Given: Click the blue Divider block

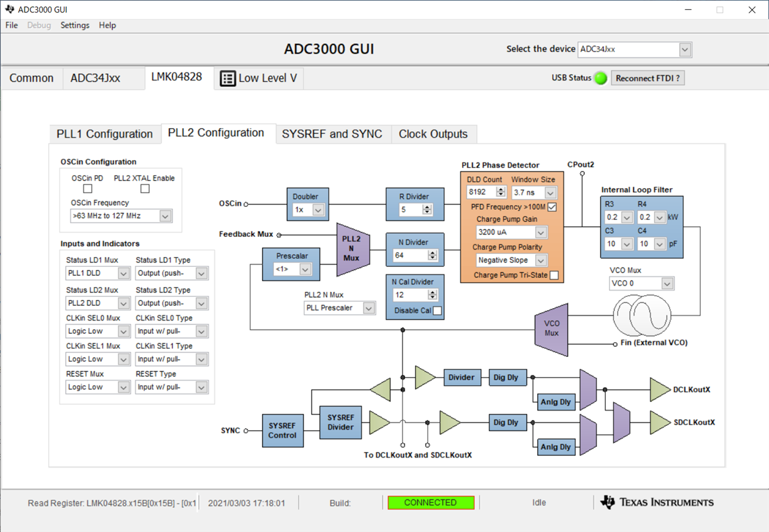Looking at the screenshot, I should click(461, 377).
